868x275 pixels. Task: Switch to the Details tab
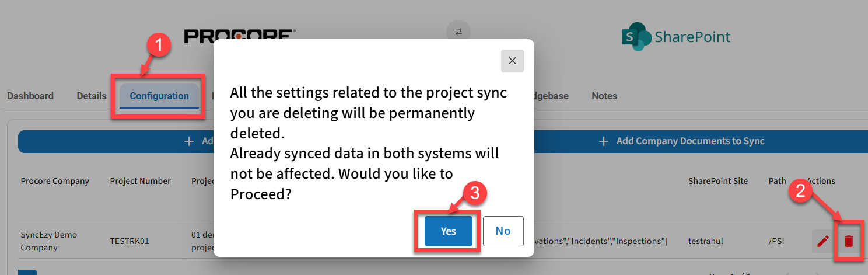pos(92,96)
